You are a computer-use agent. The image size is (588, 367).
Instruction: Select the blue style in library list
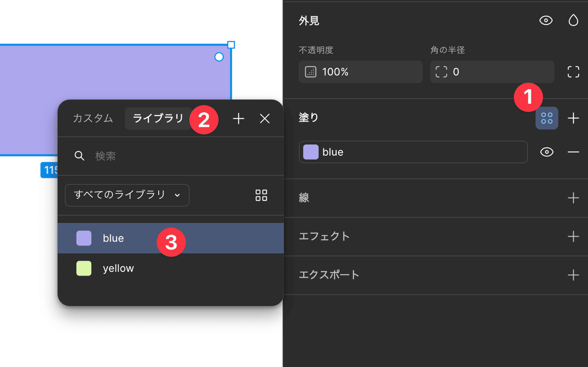(113, 238)
